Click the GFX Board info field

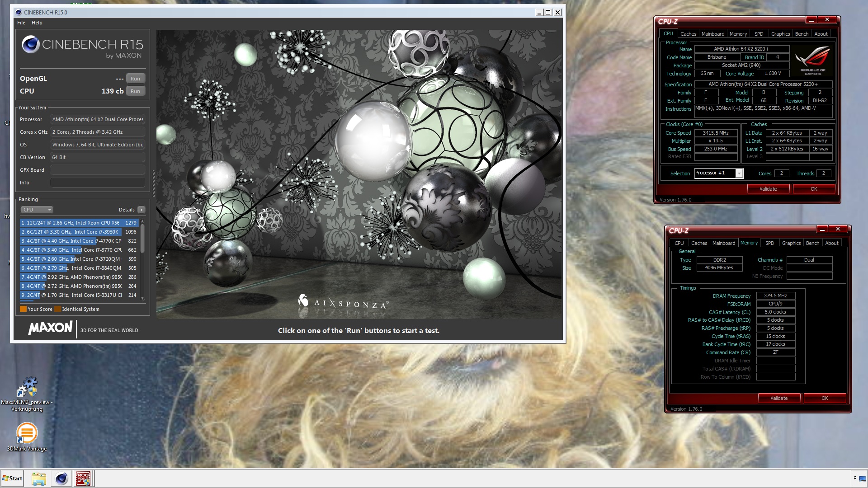[97, 170]
